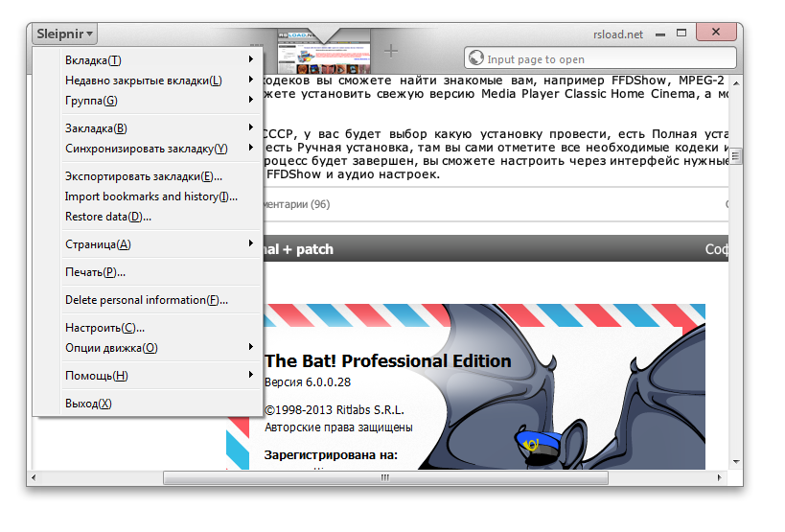Click the horizontal scrollbar right arrow
This screenshot has height=532, width=785.
pyautogui.click(x=720, y=477)
